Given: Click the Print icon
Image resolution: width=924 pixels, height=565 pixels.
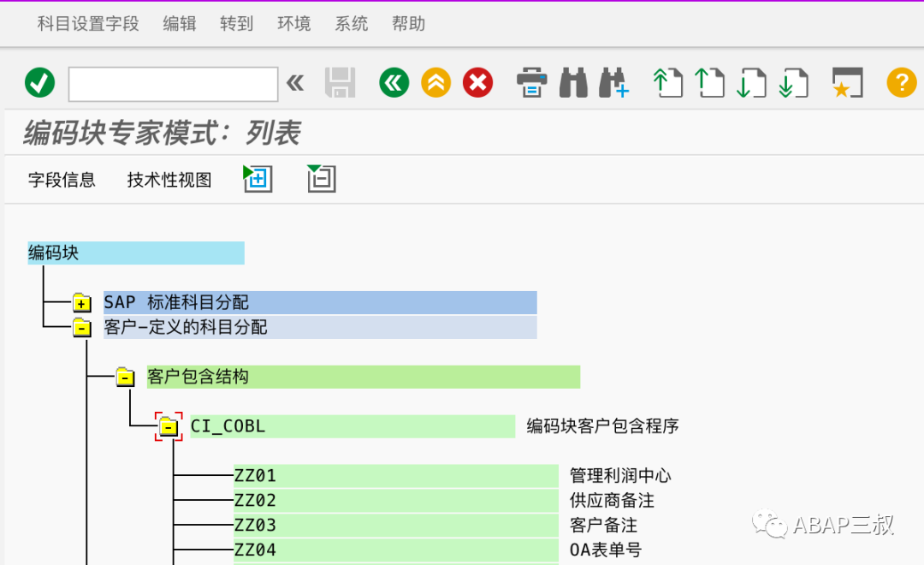Looking at the screenshot, I should tap(531, 82).
